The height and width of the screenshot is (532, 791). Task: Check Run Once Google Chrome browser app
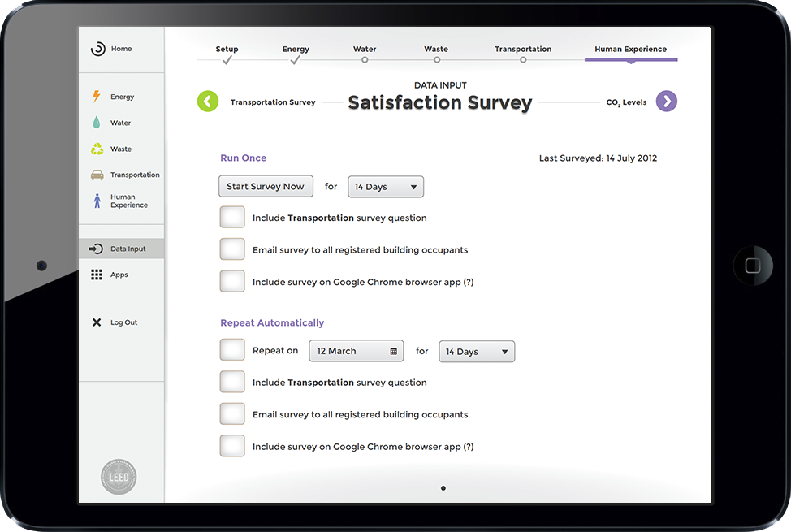[232, 281]
